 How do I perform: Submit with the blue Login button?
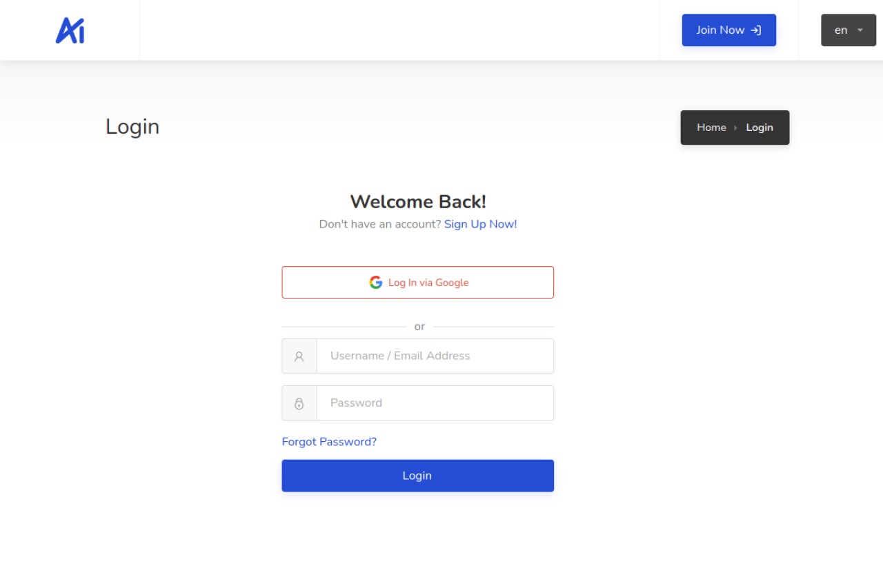coord(417,476)
